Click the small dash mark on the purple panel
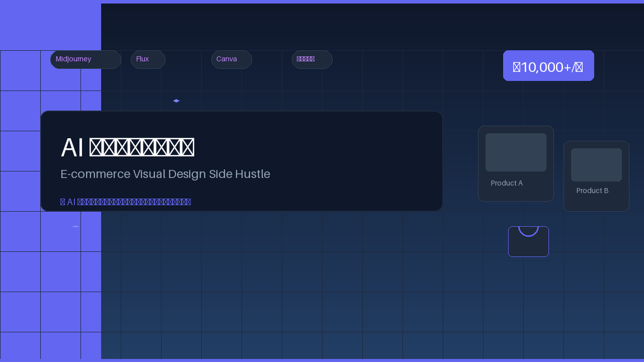The width and height of the screenshot is (644, 362). pyautogui.click(x=75, y=226)
